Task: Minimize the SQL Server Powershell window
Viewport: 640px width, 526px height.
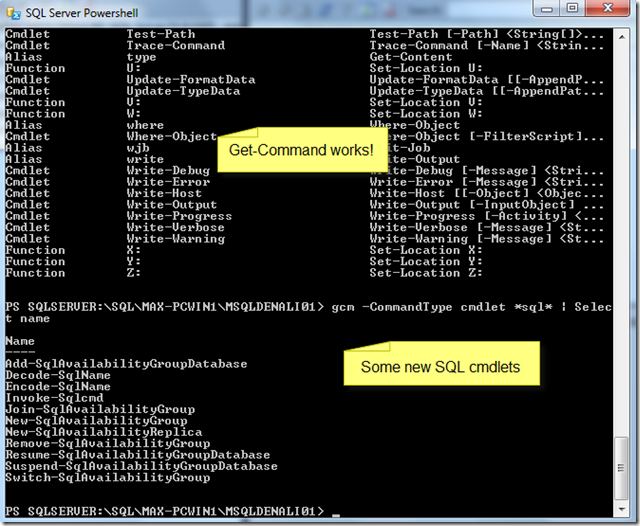Action: pyautogui.click(x=547, y=8)
